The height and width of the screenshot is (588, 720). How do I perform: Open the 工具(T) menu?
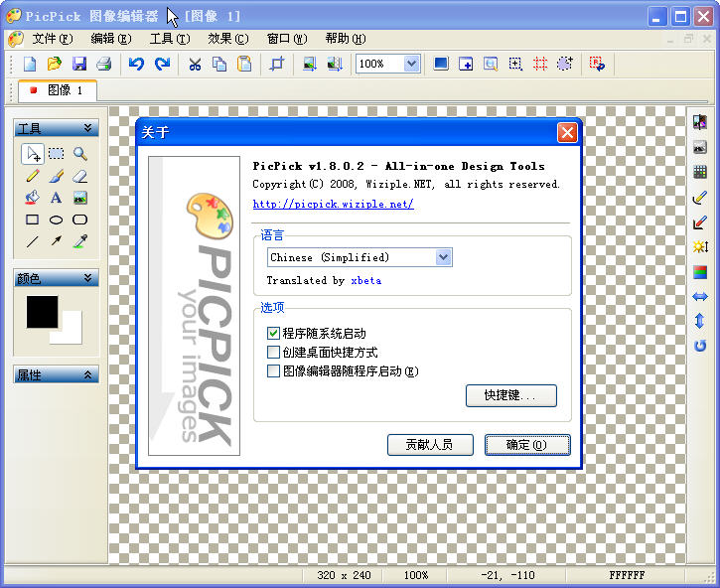click(x=170, y=39)
